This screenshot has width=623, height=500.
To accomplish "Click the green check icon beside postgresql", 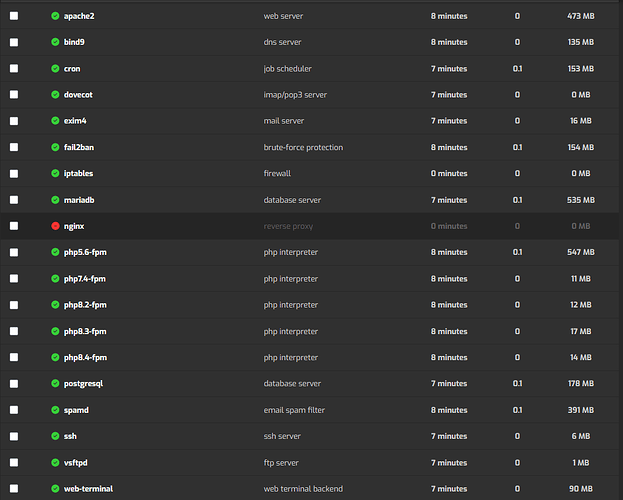I will [x=55, y=383].
